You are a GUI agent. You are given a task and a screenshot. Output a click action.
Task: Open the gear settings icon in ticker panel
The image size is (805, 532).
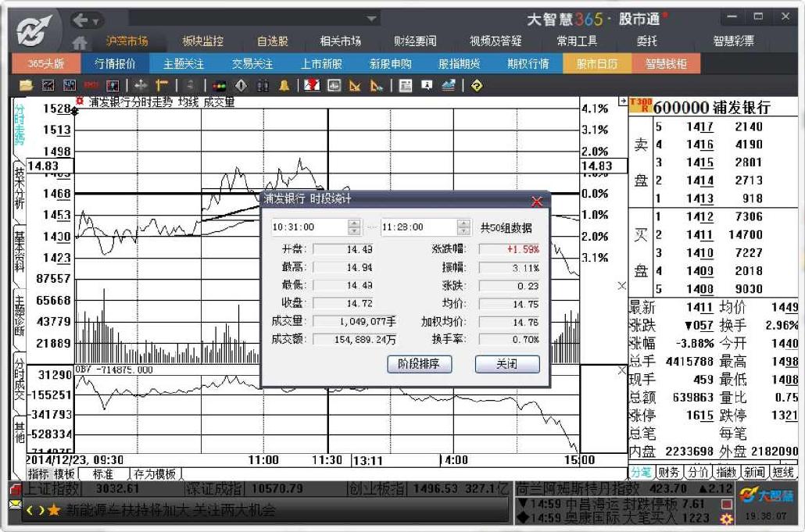tap(726, 519)
